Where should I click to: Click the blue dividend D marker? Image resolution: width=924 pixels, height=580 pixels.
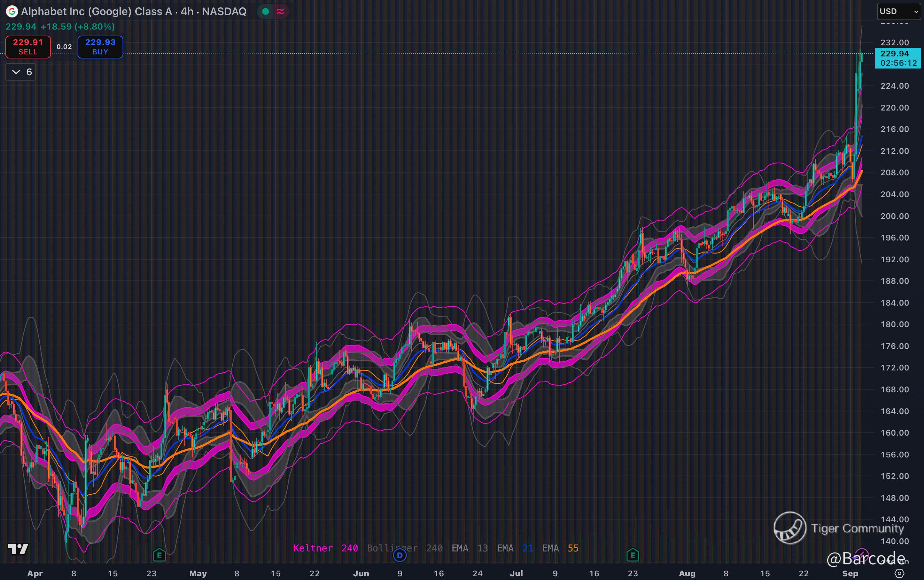pyautogui.click(x=400, y=555)
